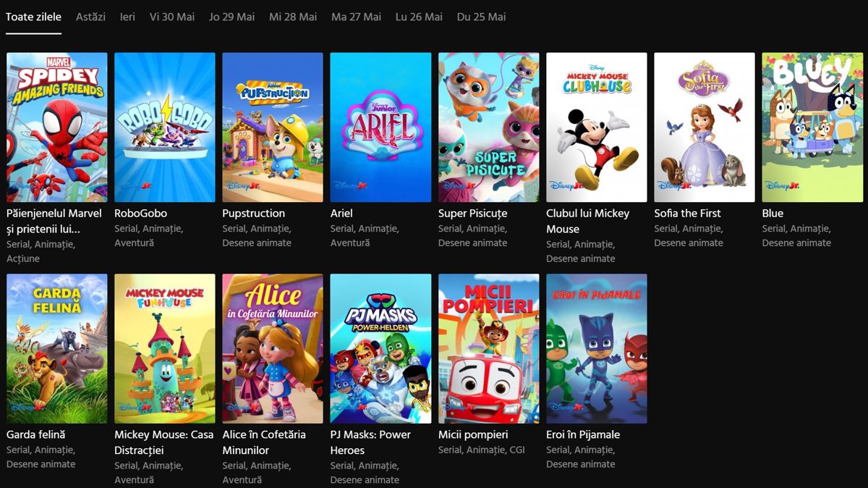Click the genre line under Garda felină
This screenshot has width=868, height=488.
click(41, 457)
